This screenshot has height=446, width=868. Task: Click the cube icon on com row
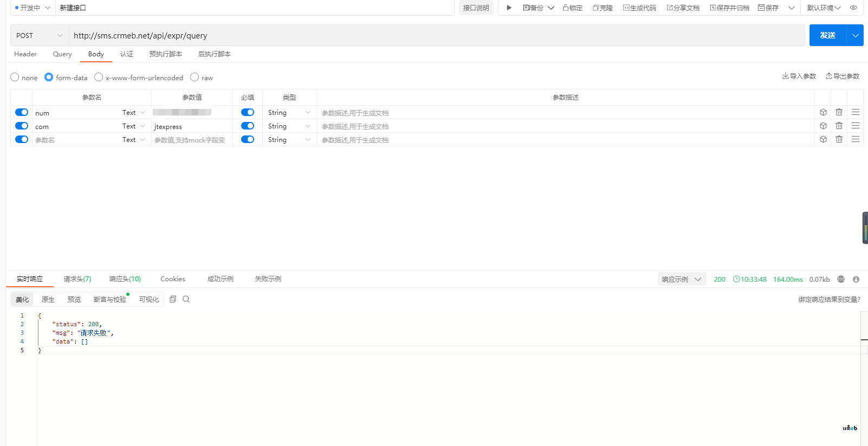pyautogui.click(x=823, y=126)
